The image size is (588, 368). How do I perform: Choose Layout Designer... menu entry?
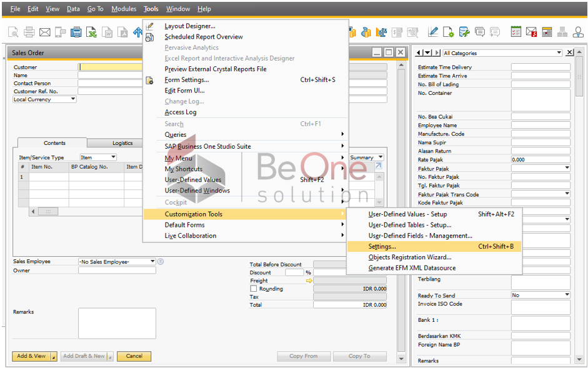[190, 26]
